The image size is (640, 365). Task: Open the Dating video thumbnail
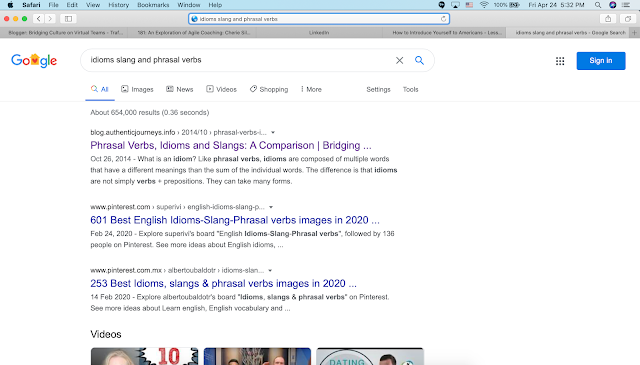tap(370, 356)
